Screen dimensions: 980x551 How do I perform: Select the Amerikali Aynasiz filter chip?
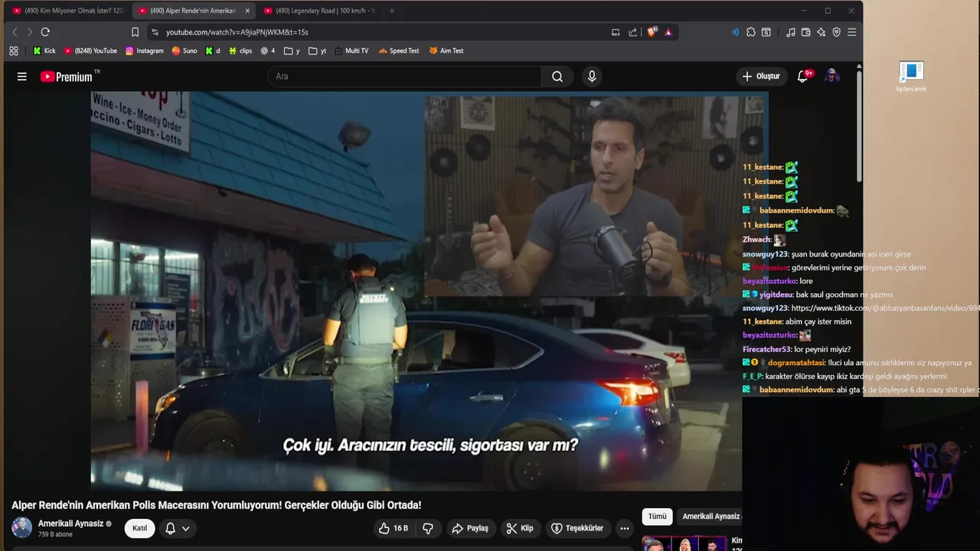[711, 517]
